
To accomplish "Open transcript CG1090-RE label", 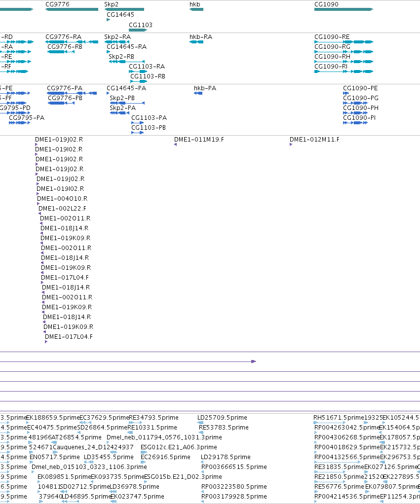I will [332, 36].
